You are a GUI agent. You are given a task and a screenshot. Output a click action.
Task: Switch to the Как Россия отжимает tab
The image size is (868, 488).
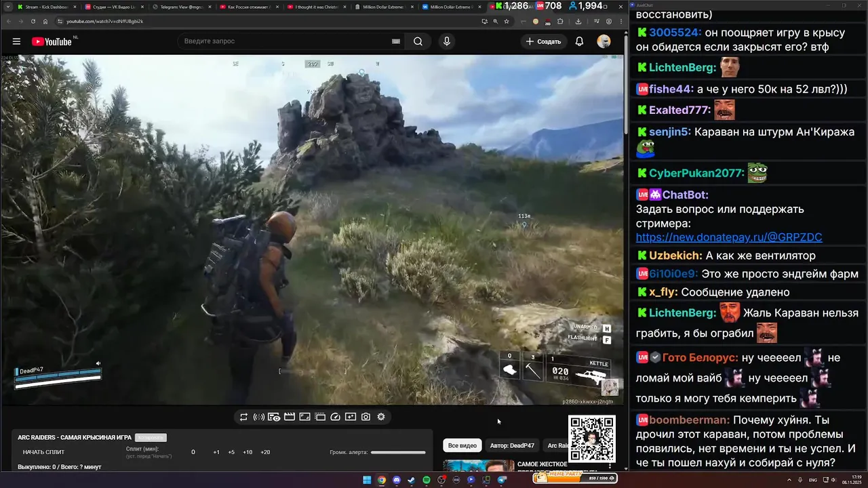click(x=248, y=7)
